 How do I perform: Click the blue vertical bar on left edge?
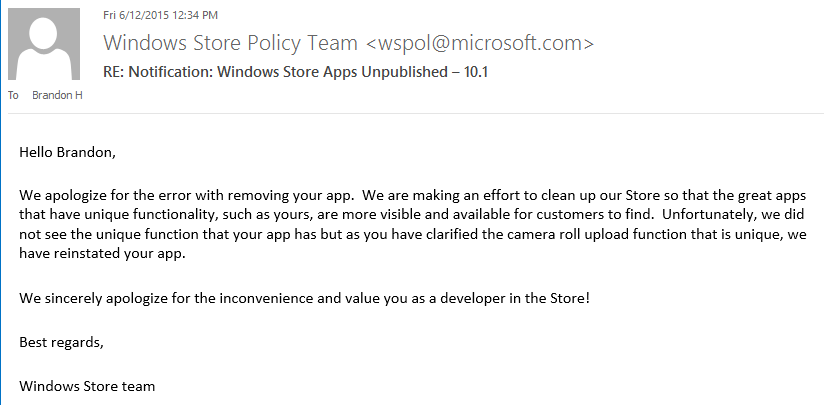click(x=1, y=202)
